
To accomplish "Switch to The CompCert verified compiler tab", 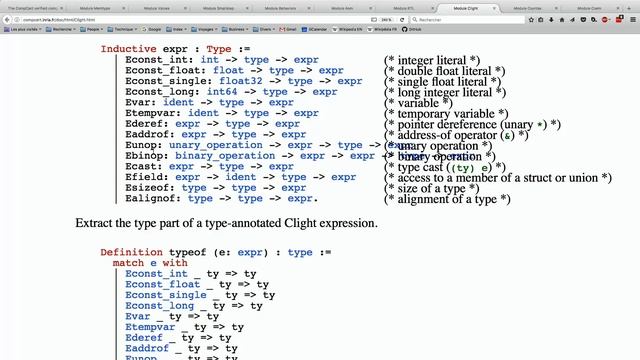I will (x=34, y=8).
